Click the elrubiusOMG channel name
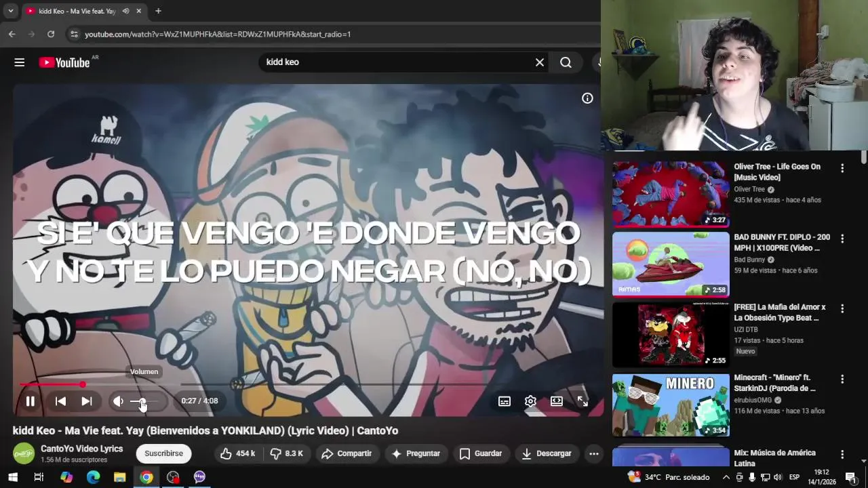This screenshot has height=488, width=868. (754, 401)
